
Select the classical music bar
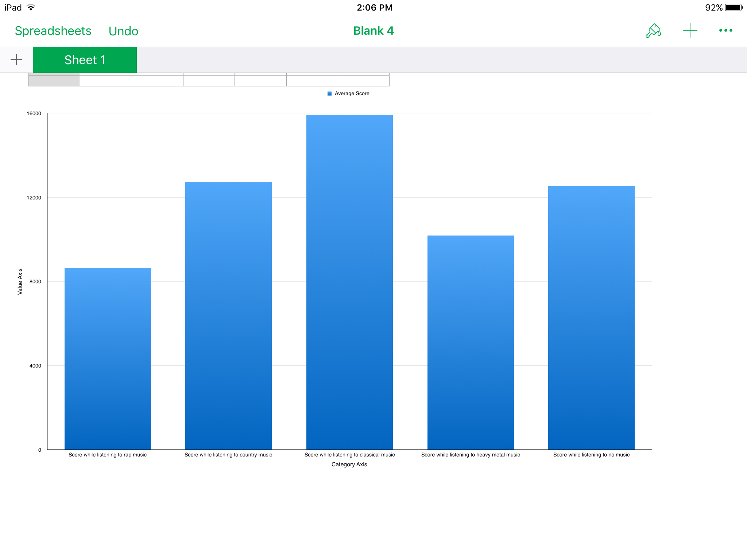(x=349, y=282)
